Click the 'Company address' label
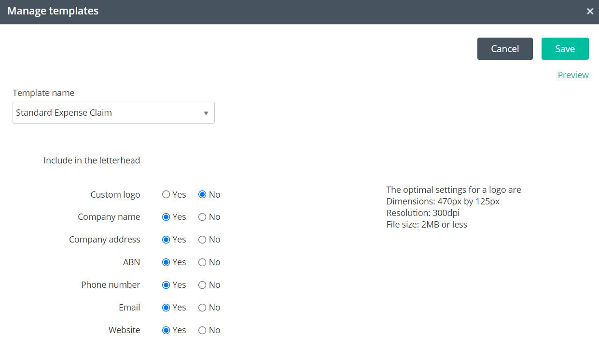 point(105,240)
